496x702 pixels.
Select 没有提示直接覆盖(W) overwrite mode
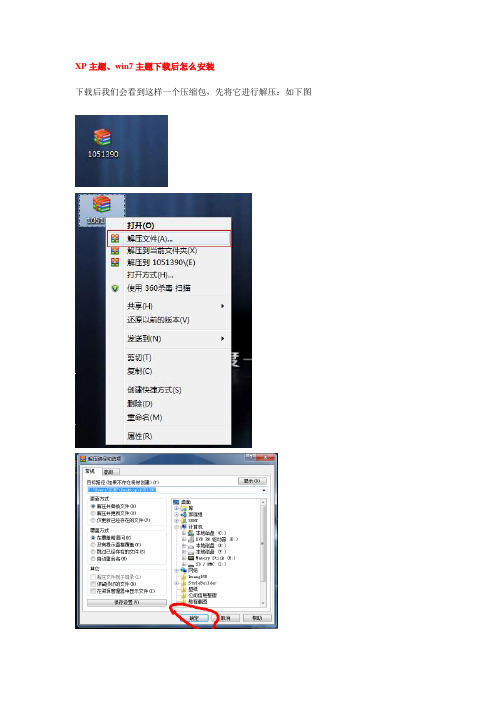tap(93, 544)
